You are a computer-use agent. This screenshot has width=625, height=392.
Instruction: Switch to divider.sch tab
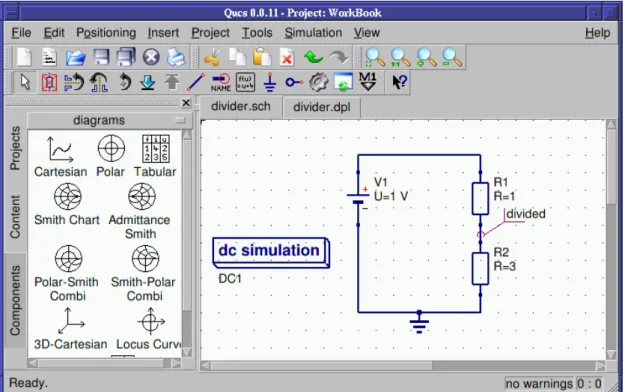[x=240, y=106]
